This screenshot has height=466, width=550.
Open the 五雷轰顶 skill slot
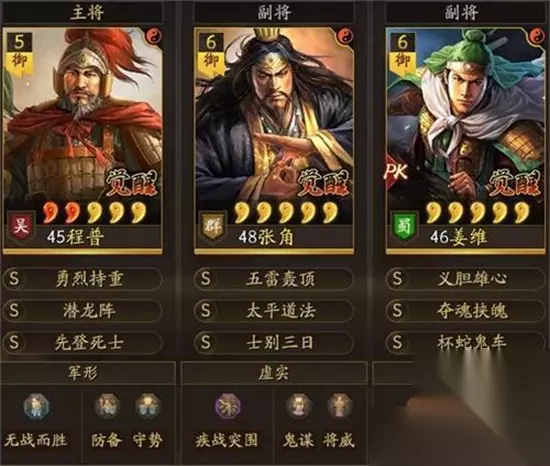pos(274,279)
